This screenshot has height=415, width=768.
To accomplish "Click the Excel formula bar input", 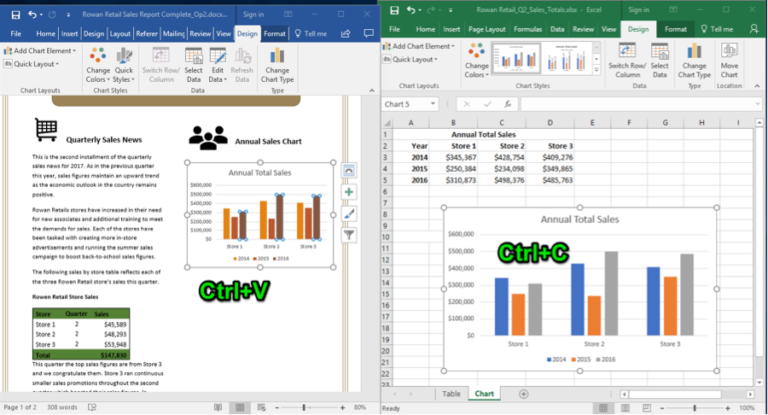I will (641, 104).
